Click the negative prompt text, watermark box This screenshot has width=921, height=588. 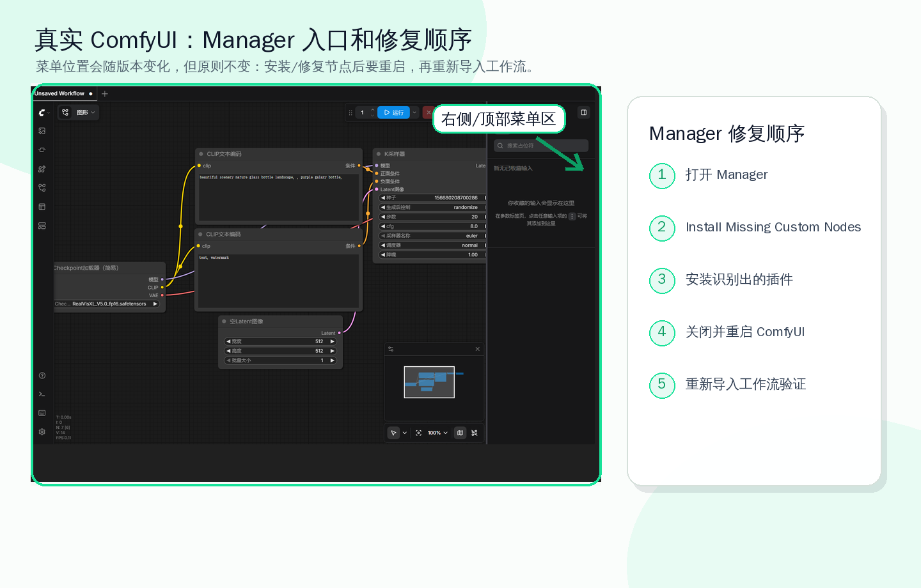coord(279,281)
